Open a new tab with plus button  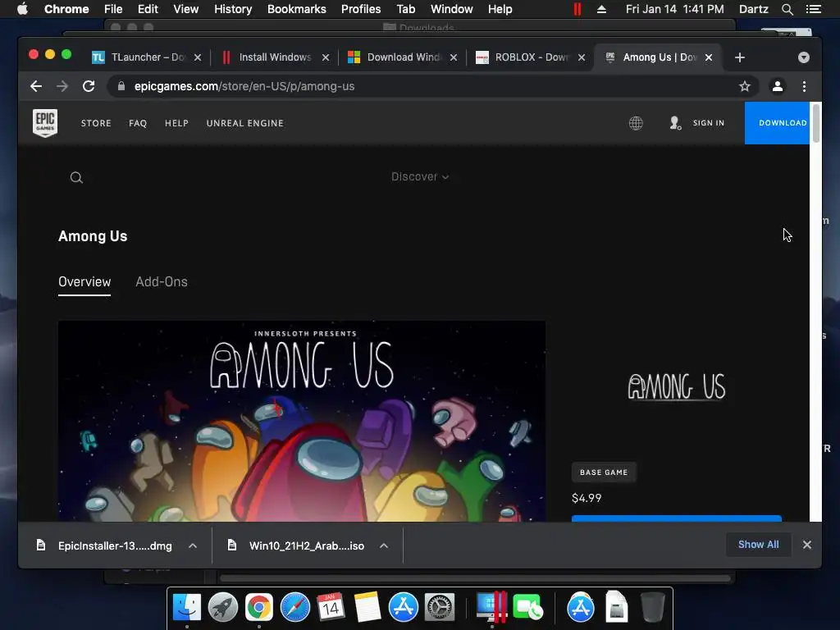pos(740,57)
